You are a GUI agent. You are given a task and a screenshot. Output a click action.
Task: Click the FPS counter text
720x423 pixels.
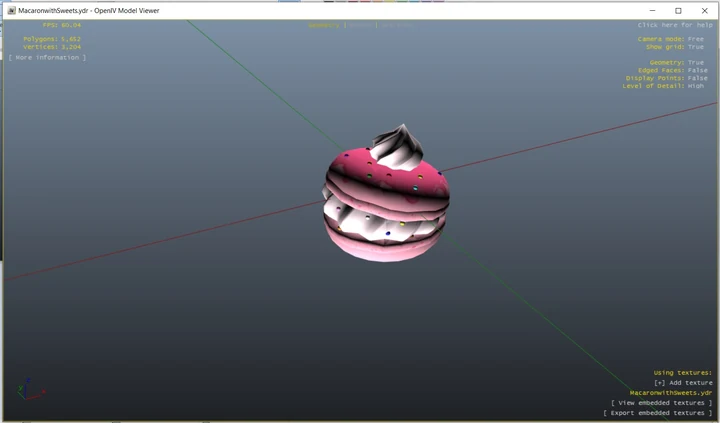pos(62,25)
